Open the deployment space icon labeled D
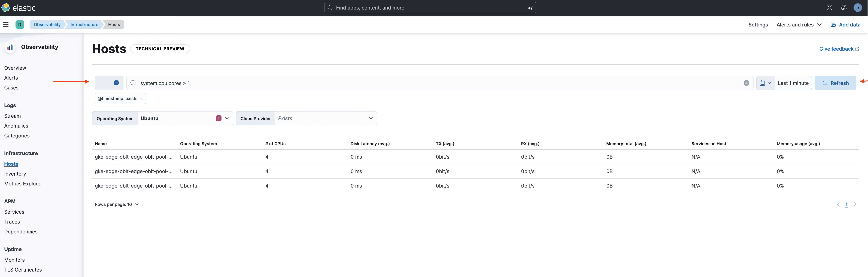 (20, 24)
